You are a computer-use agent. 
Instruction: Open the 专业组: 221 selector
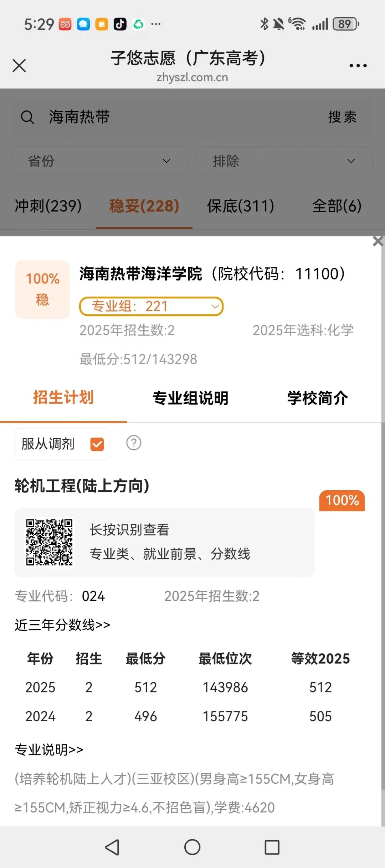tap(151, 306)
